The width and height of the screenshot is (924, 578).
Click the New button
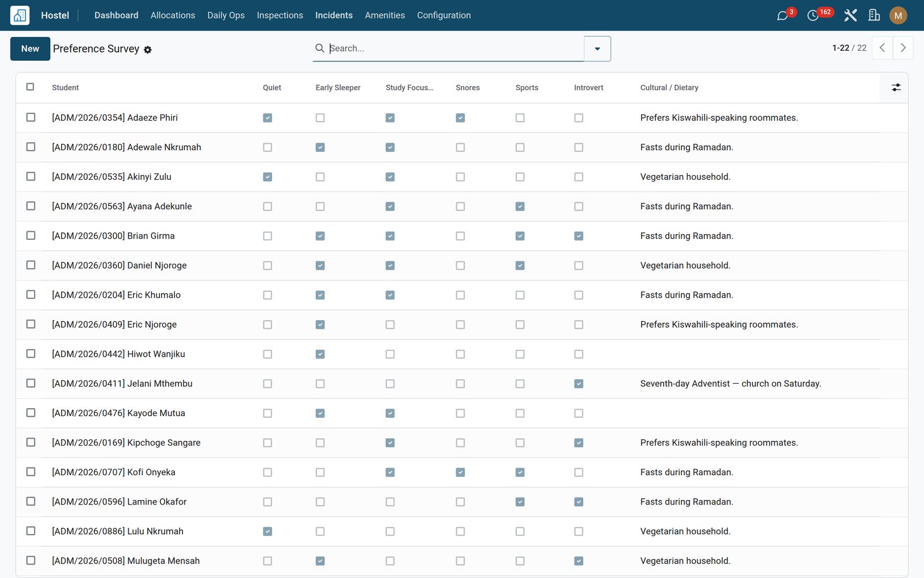[x=30, y=49]
